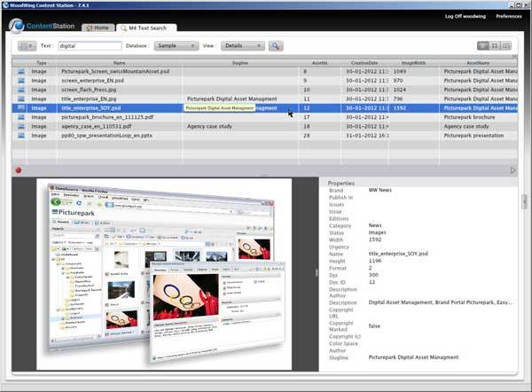Screen dimensions: 532x392
Task: Switch to the first view mode icon
Action: 483,46
